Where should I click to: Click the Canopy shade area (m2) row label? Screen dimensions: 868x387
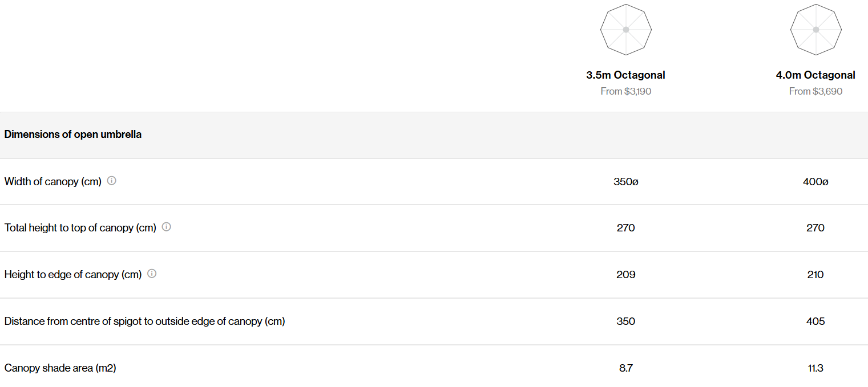click(x=60, y=368)
